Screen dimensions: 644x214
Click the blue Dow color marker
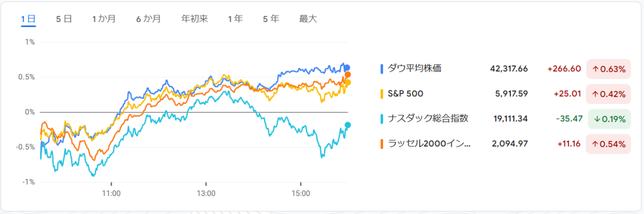(382, 69)
